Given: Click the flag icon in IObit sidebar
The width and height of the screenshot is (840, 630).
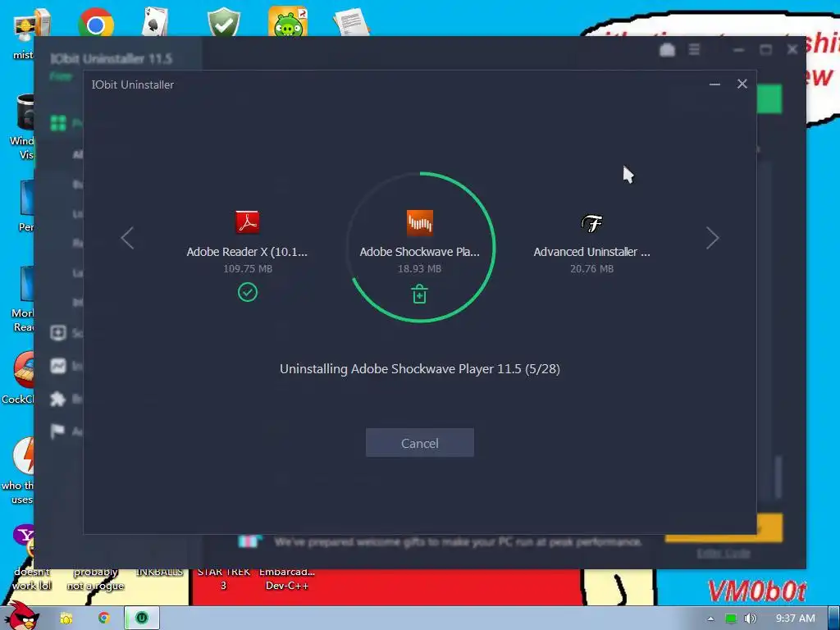Looking at the screenshot, I should click(57, 431).
